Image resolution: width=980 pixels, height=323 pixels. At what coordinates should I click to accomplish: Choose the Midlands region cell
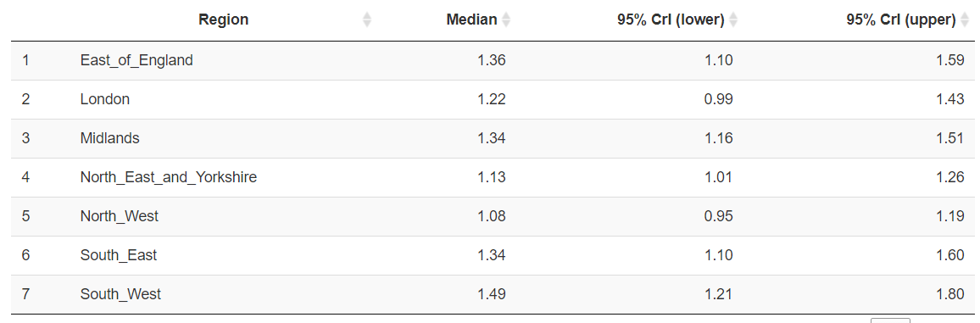click(x=110, y=138)
